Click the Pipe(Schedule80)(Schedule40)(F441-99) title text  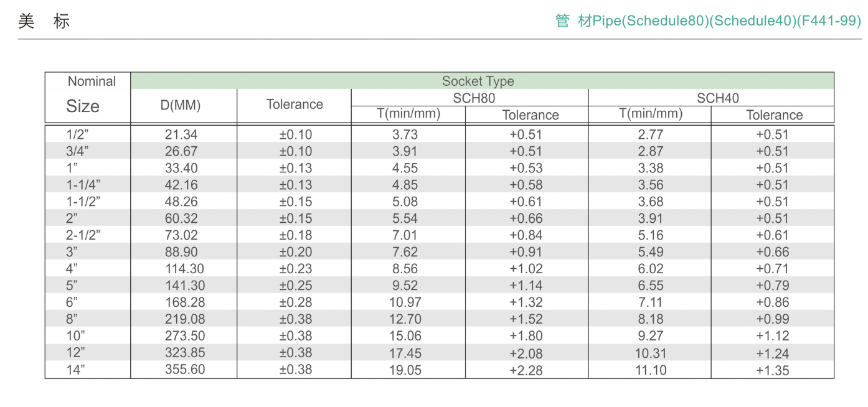[x=709, y=21]
